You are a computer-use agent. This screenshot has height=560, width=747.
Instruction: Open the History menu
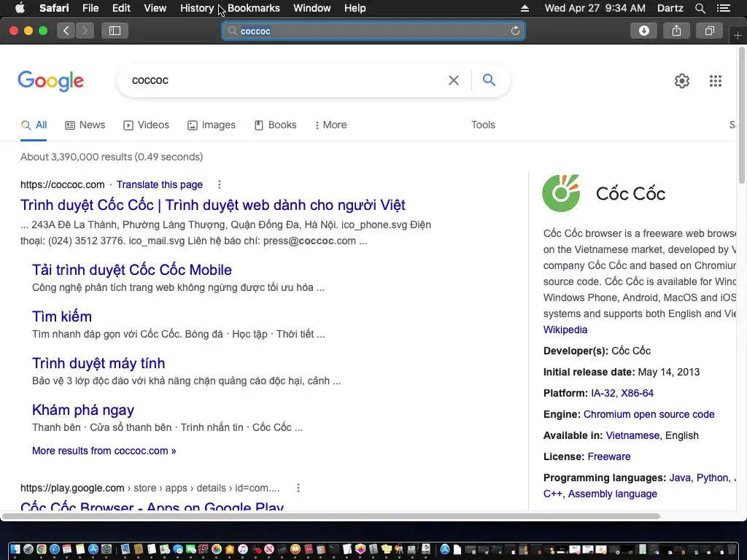coord(197,8)
